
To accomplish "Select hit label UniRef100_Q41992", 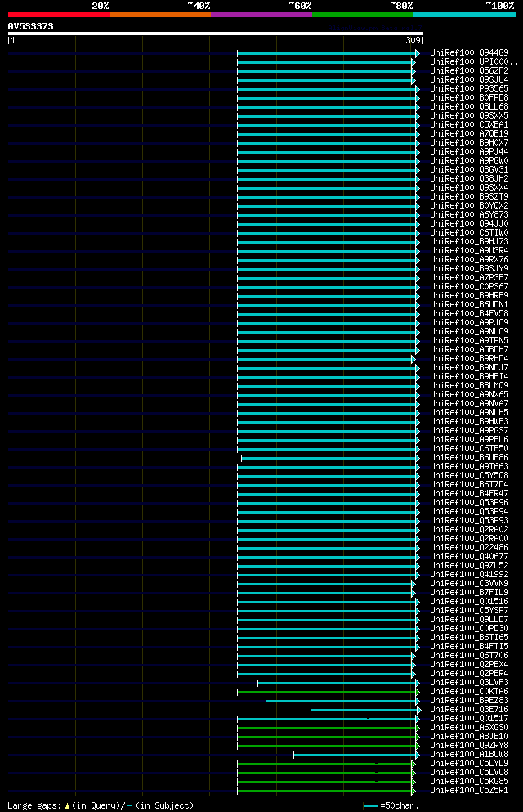I will pyautogui.click(x=469, y=575).
